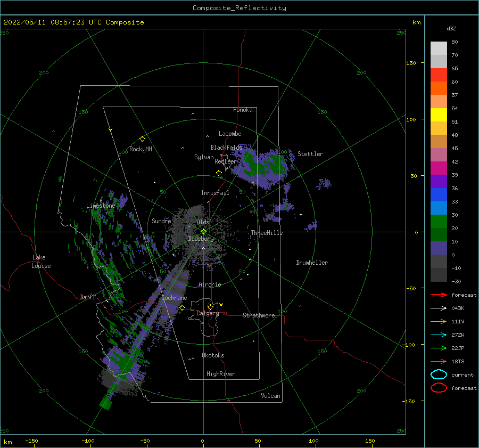Click the Banff label
Screen dimensions: 479x448
click(x=88, y=297)
